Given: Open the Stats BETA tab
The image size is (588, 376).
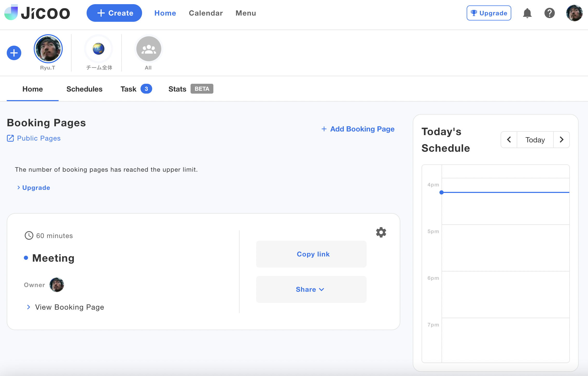Looking at the screenshot, I should pyautogui.click(x=177, y=89).
